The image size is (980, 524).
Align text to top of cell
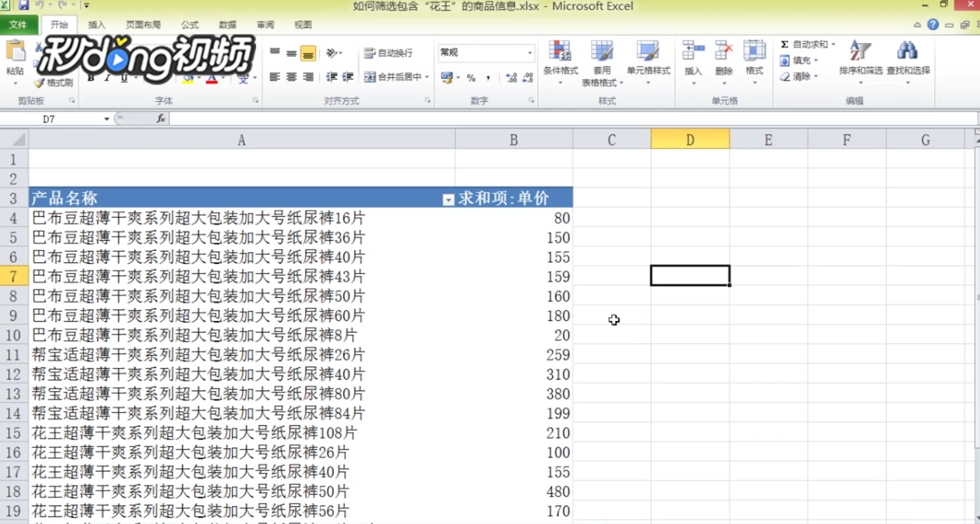[x=274, y=53]
